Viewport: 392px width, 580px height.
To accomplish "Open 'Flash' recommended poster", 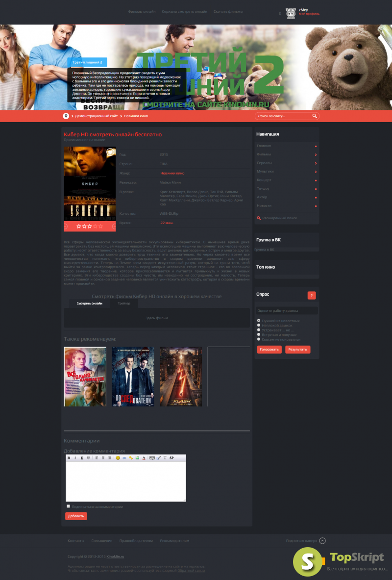I will (x=181, y=377).
